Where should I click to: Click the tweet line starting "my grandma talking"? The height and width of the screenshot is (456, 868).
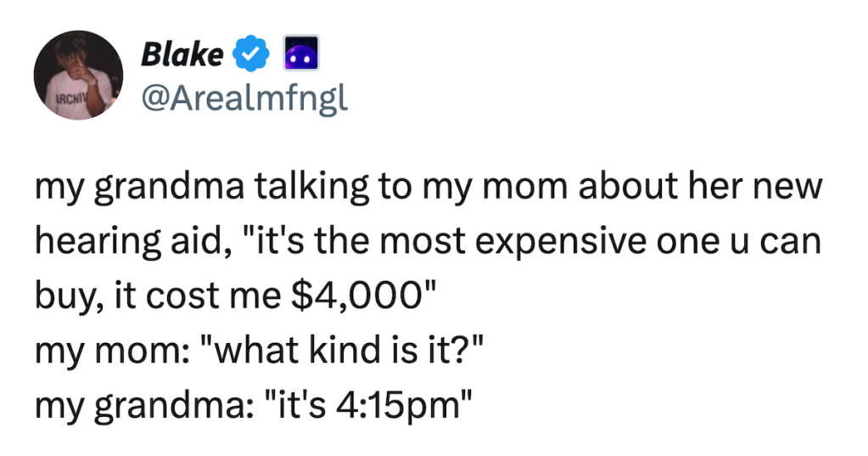pyautogui.click(x=428, y=188)
